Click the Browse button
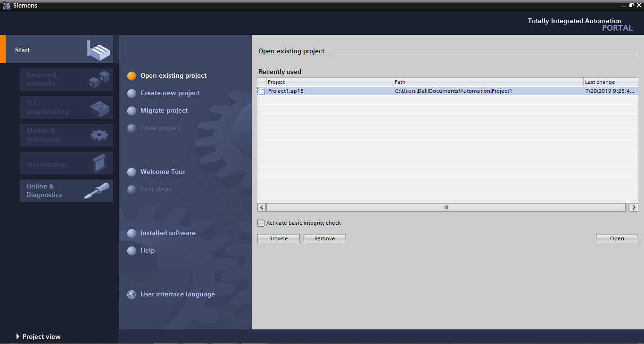644x344 pixels. click(279, 238)
